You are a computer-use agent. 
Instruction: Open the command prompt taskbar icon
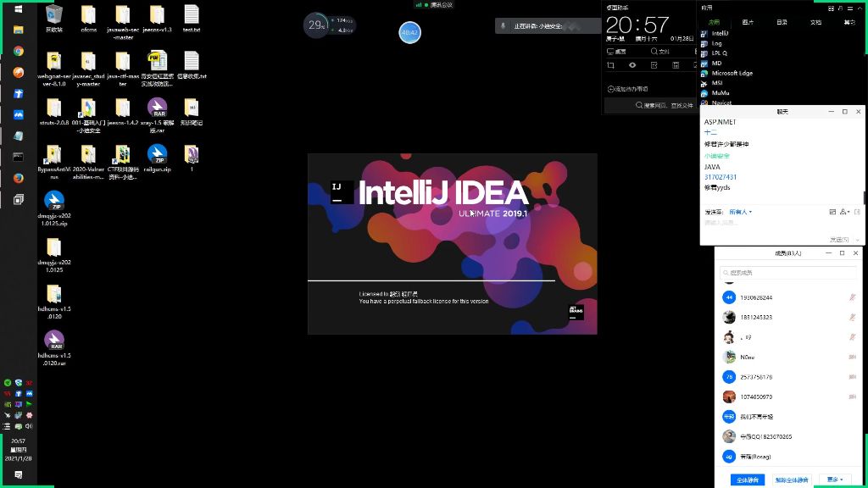coord(19,157)
